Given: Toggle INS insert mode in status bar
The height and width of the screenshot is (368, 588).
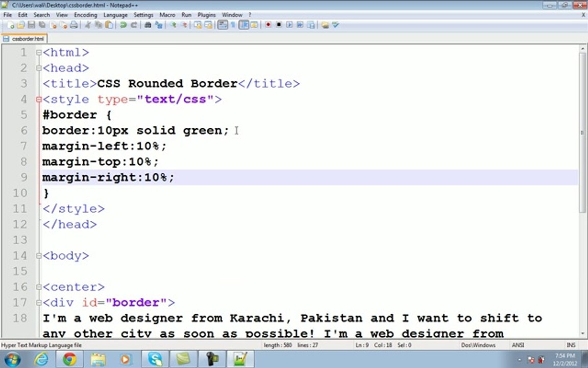Looking at the screenshot, I should point(571,345).
